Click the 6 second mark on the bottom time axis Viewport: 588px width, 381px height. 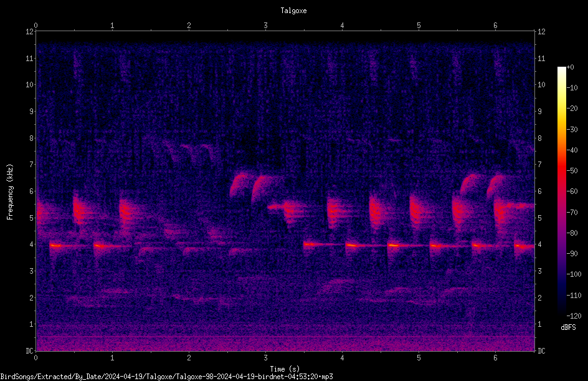(495, 358)
